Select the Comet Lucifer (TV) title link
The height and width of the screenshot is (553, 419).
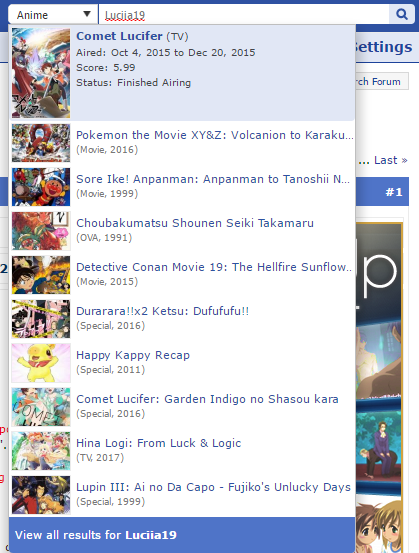coord(132,36)
